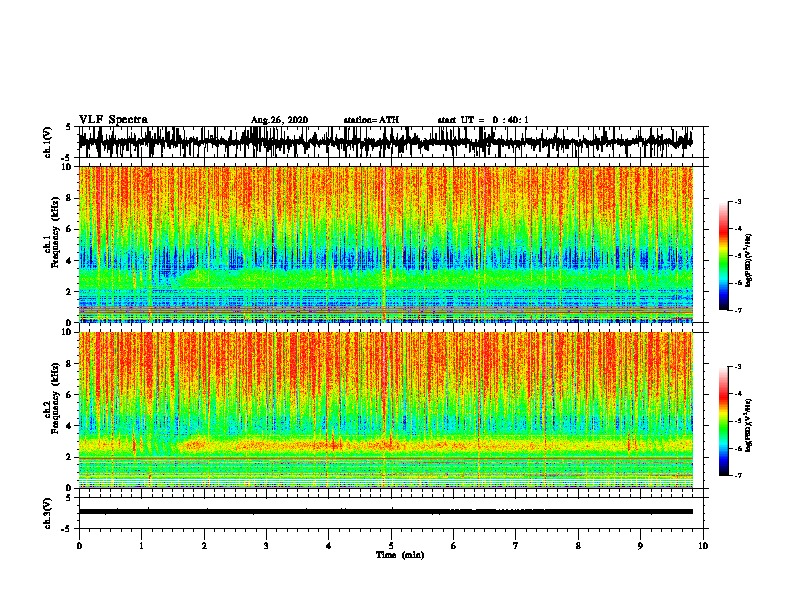Image resolution: width=792 pixels, height=612 pixels.
Task: Click the "ch.1(V)" waveform axis label
Action: coord(48,142)
